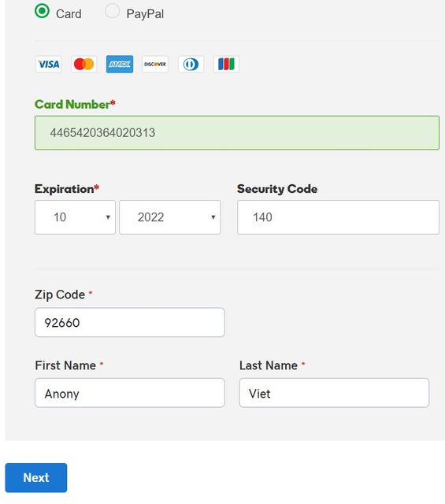Image resolution: width=445 pixels, height=504 pixels.
Task: Open the expiration year dropdown
Action: click(x=170, y=217)
